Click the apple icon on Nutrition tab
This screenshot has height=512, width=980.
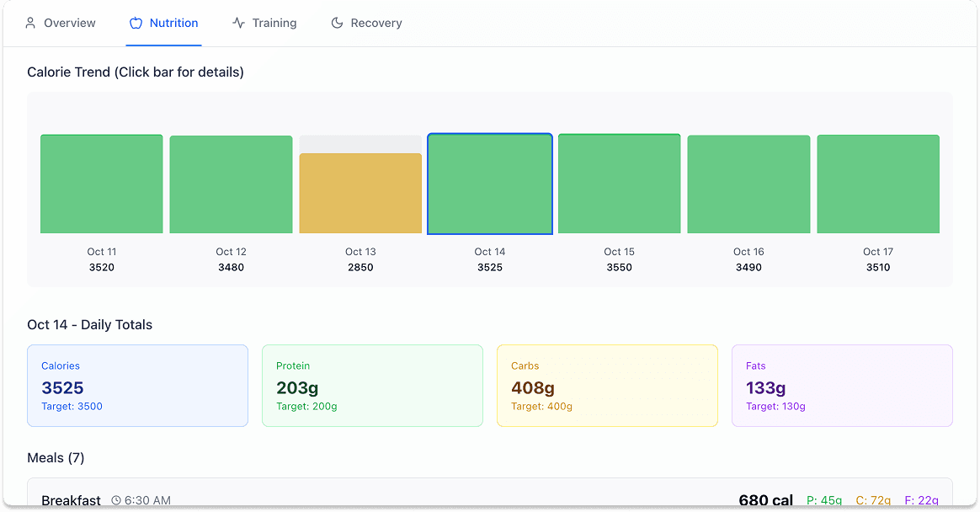[136, 23]
